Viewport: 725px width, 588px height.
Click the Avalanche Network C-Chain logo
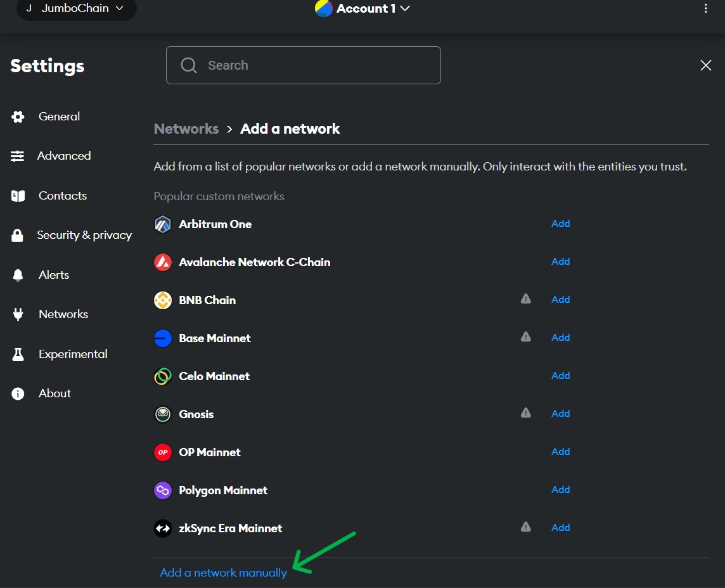163,262
